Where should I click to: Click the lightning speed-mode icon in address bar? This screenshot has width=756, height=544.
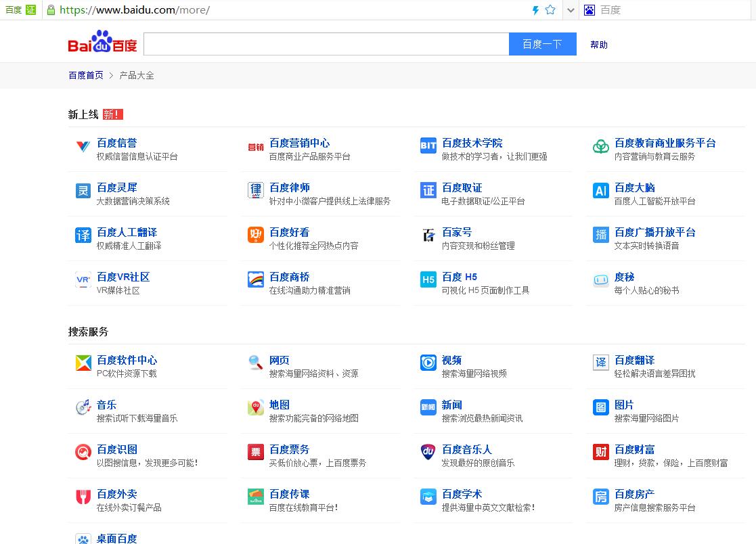click(x=535, y=10)
